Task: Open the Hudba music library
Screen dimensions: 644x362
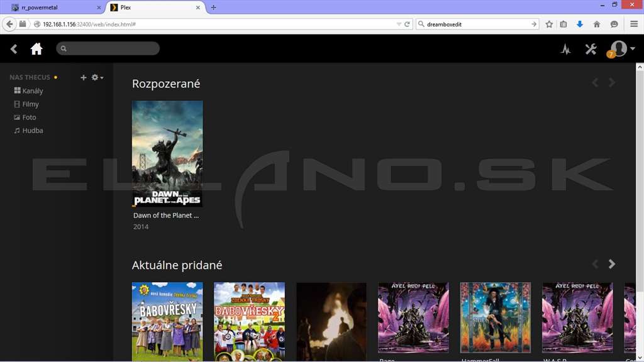Action: [x=28, y=130]
